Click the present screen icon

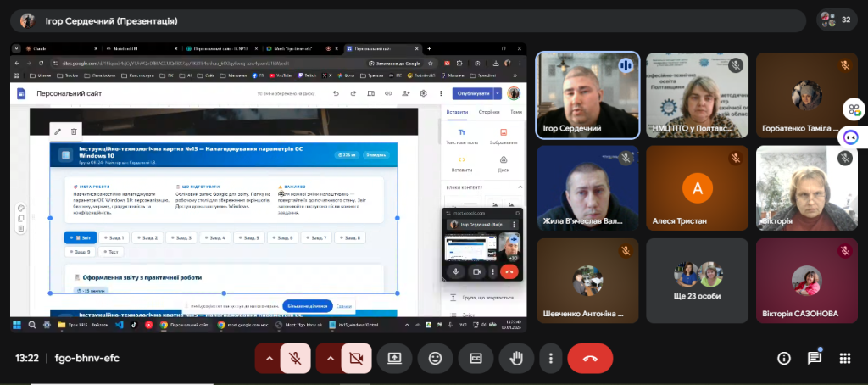click(x=394, y=358)
